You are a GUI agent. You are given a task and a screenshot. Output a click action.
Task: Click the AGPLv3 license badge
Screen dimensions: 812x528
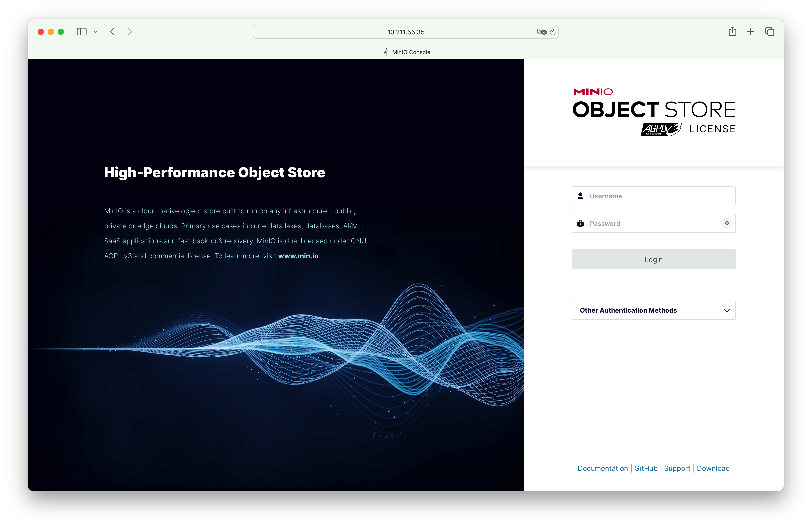(661, 129)
